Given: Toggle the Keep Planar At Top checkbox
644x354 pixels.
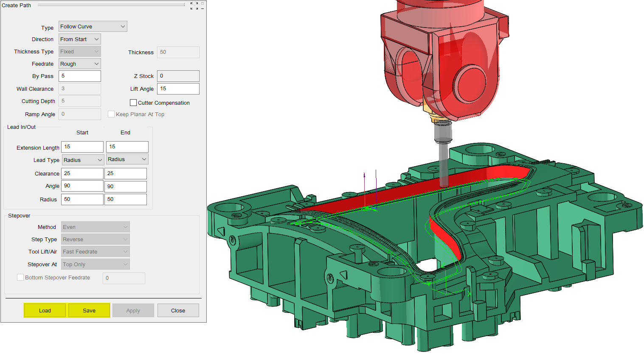Looking at the screenshot, I should pyautogui.click(x=111, y=114).
